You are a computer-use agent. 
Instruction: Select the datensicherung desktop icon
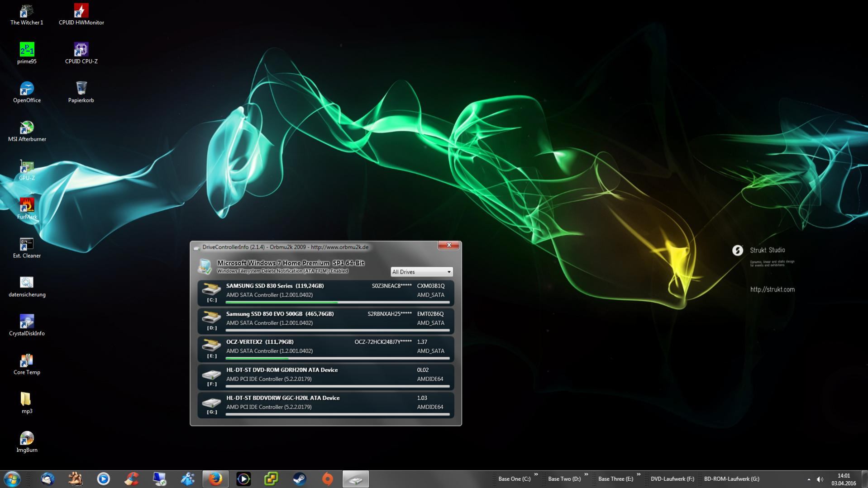pos(27,287)
